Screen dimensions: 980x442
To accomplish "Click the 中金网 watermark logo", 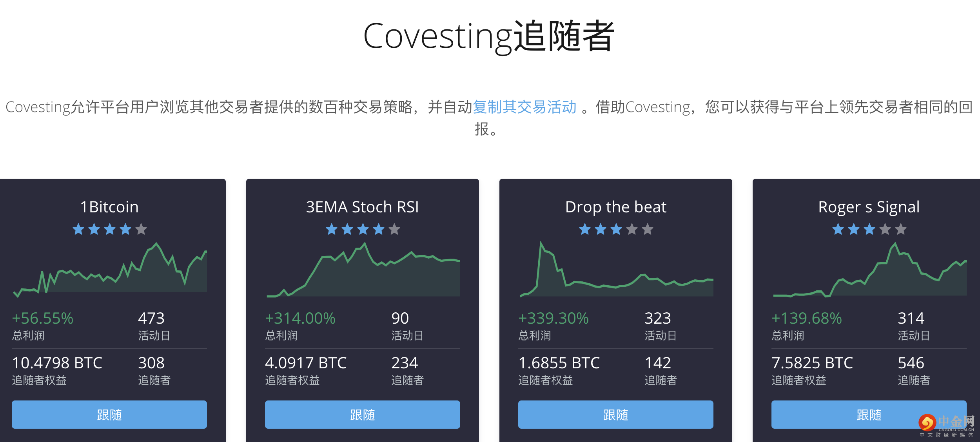I will point(946,425).
